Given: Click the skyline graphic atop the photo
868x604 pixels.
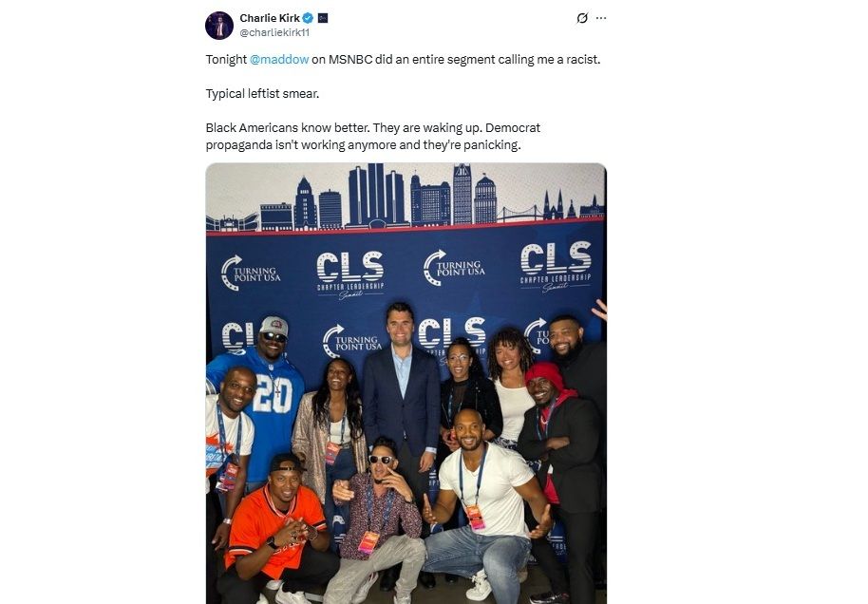Looking at the screenshot, I should tap(406, 197).
